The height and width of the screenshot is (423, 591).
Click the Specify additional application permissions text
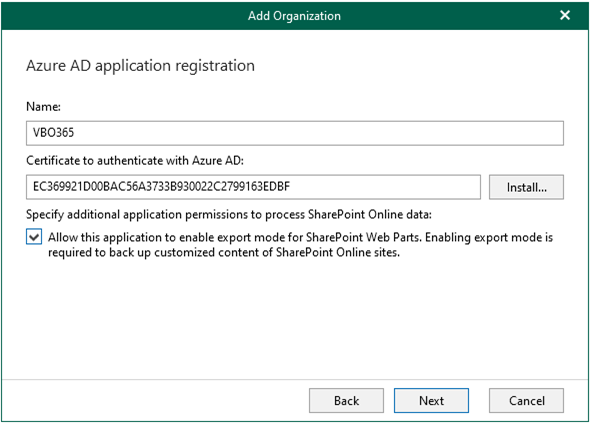click(229, 215)
